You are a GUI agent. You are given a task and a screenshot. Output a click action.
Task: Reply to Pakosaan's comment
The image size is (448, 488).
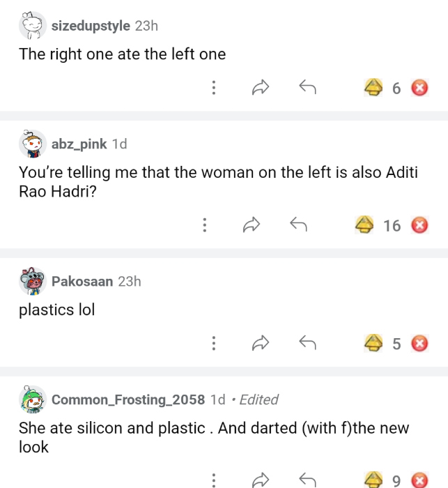pyautogui.click(x=307, y=343)
